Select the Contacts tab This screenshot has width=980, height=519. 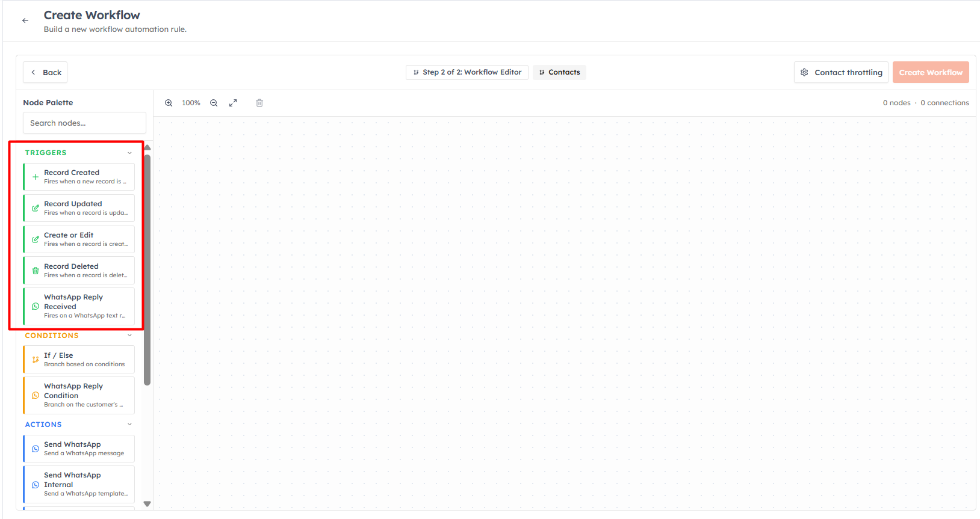pyautogui.click(x=559, y=72)
